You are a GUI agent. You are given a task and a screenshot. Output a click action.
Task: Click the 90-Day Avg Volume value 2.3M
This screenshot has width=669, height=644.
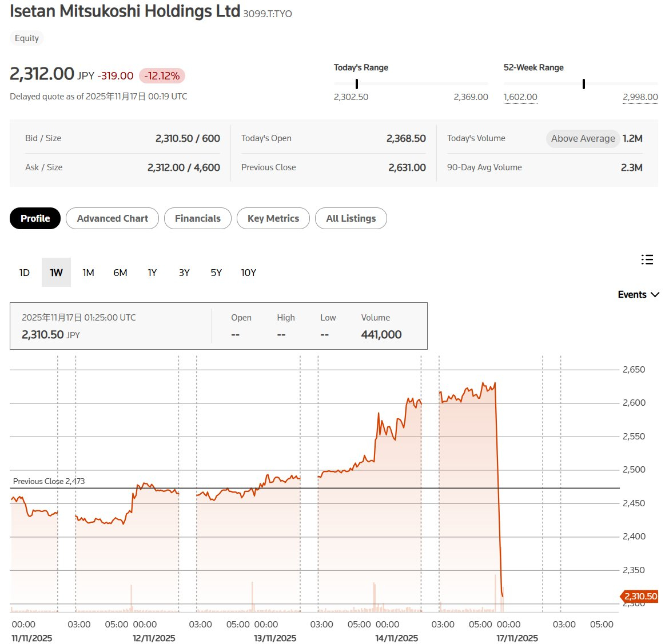[631, 167]
